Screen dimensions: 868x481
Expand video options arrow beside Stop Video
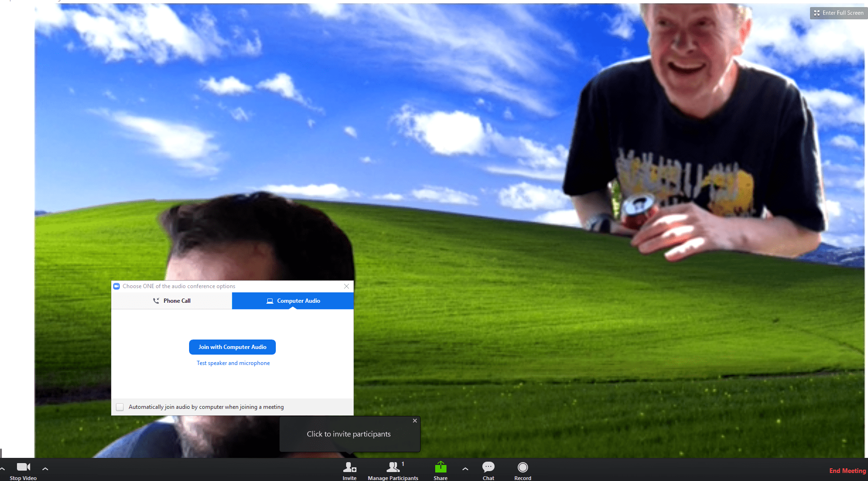[45, 469]
